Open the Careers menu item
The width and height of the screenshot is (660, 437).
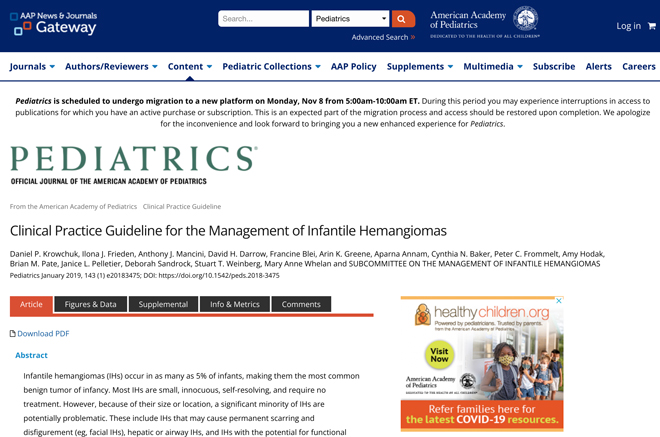(639, 67)
